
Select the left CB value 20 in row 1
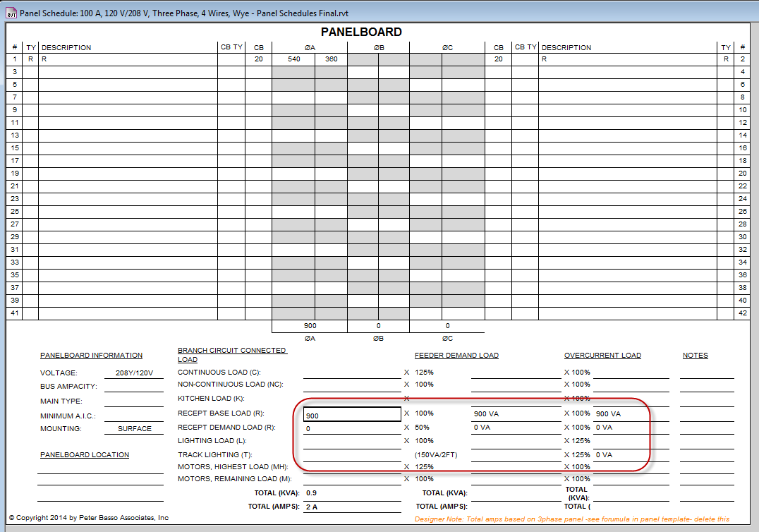259,59
